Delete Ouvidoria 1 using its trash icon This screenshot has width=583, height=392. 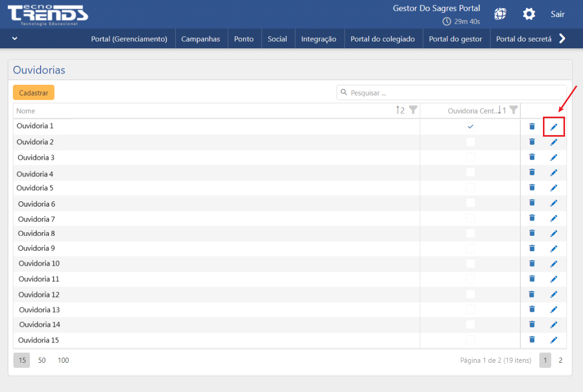tap(532, 126)
